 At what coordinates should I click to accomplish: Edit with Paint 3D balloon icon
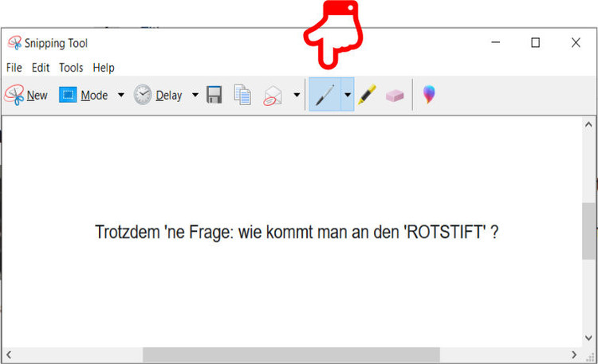429,94
